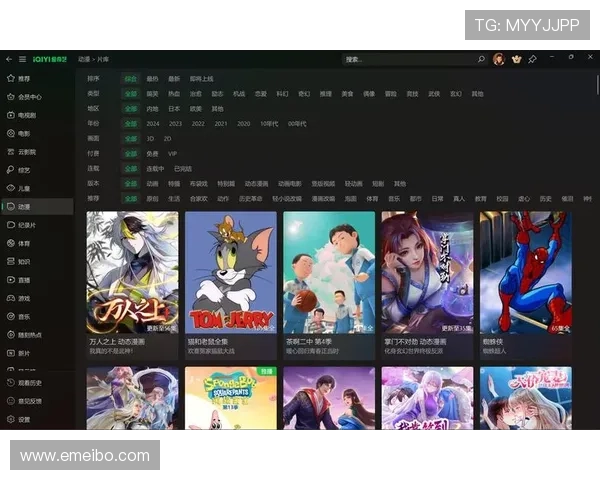Filter by 已完结 status
This screenshot has width=600, height=480.
183,168
